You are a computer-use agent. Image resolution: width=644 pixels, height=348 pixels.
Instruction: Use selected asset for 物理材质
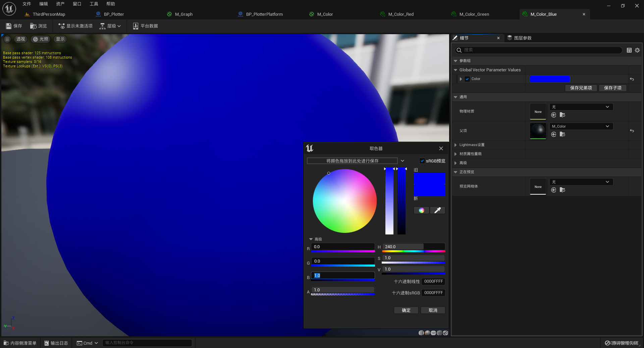(554, 115)
